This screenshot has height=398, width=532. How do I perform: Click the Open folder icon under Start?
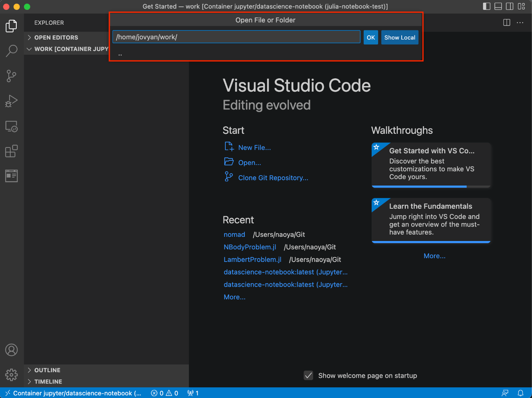(x=229, y=162)
